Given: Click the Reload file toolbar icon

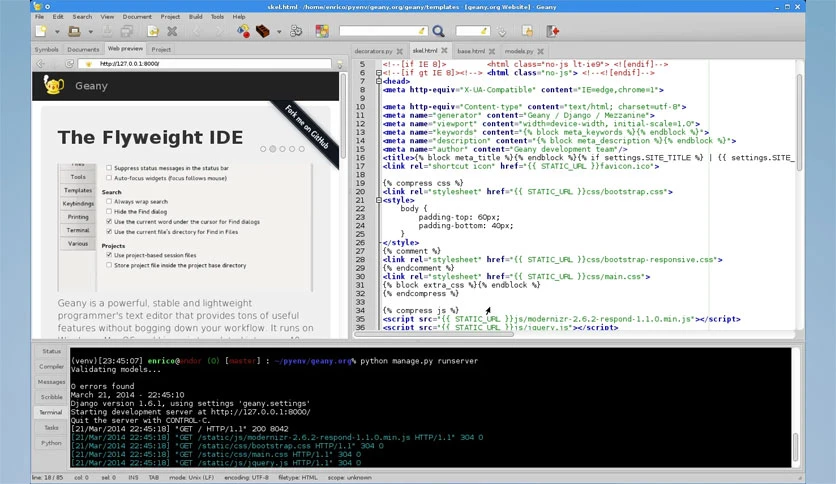Looking at the screenshot, I should pyautogui.click(x=153, y=31).
